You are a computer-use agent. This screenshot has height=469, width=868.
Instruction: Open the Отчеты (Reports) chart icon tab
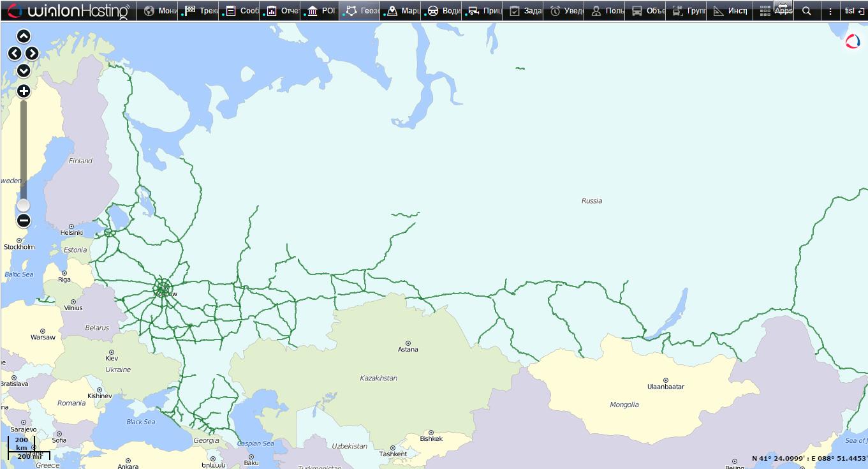pyautogui.click(x=282, y=11)
